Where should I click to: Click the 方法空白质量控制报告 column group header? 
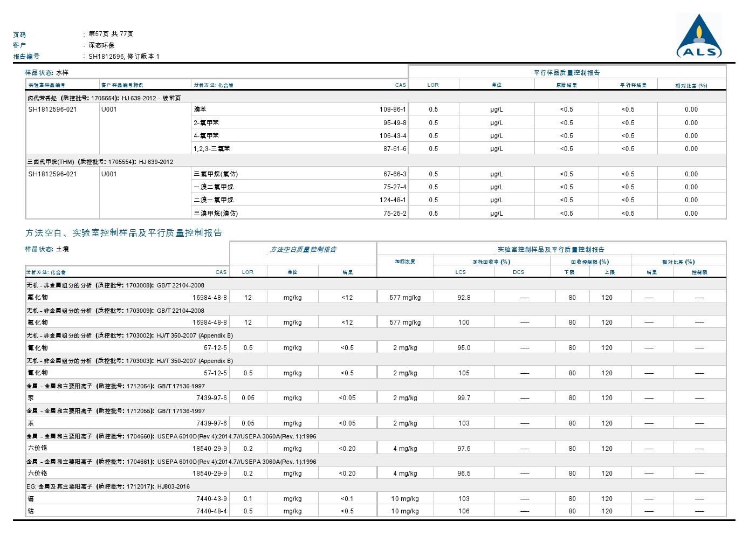[303, 250]
